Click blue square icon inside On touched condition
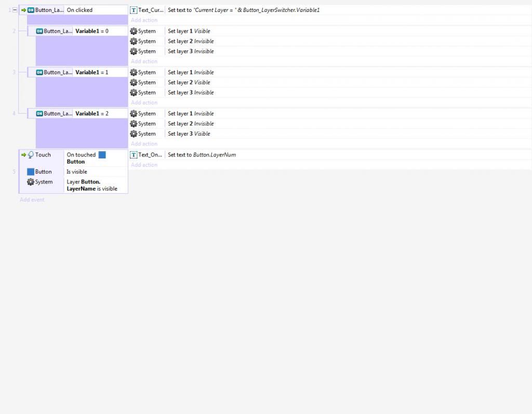The width and height of the screenshot is (532, 414). (102, 155)
